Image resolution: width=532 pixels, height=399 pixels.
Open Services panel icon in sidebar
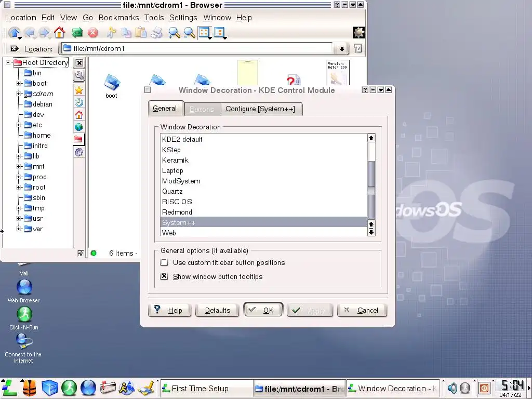point(79,152)
